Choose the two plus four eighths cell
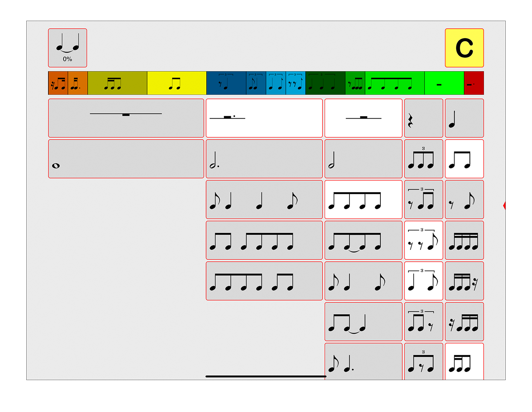 point(264,240)
